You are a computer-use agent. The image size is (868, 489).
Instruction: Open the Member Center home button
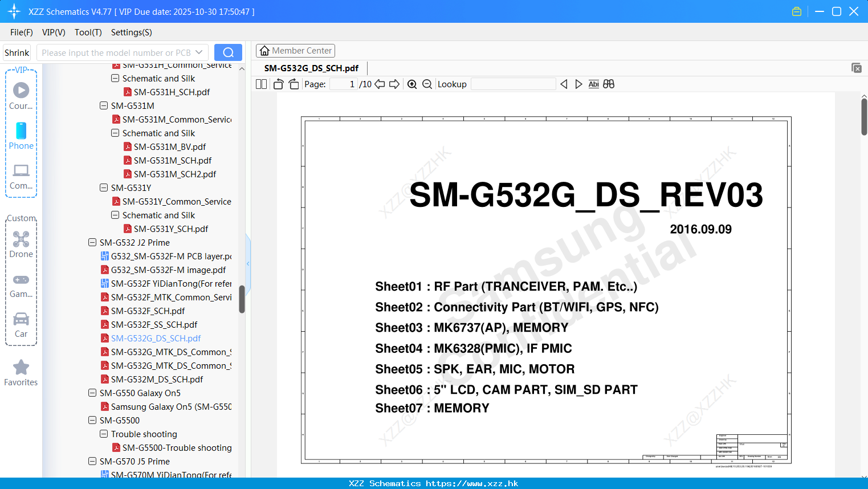pyautogui.click(x=295, y=51)
